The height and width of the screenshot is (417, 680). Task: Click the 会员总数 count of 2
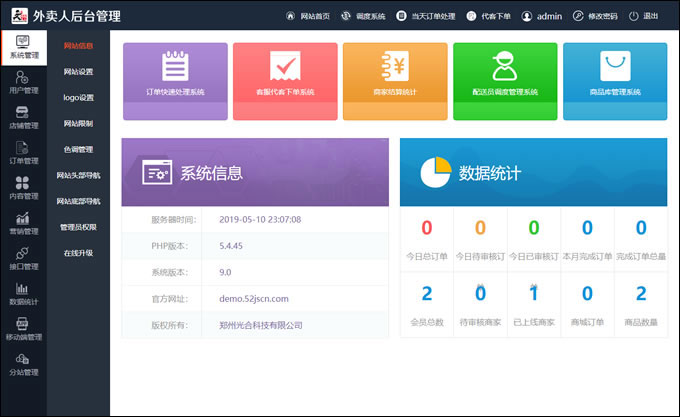tap(427, 293)
